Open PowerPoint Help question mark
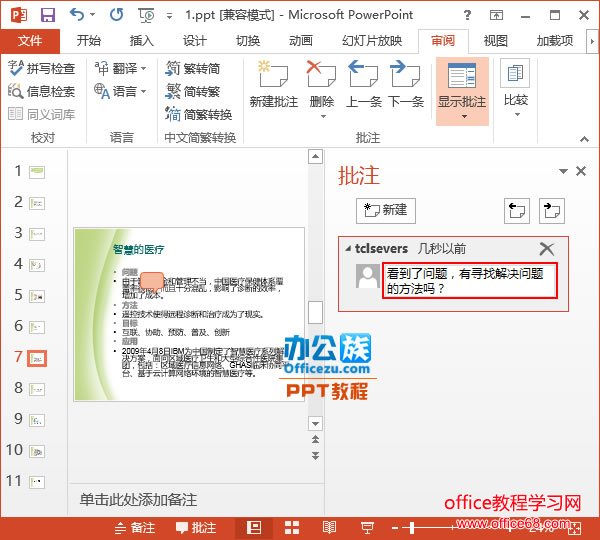Image resolution: width=600 pixels, height=540 pixels. point(467,15)
